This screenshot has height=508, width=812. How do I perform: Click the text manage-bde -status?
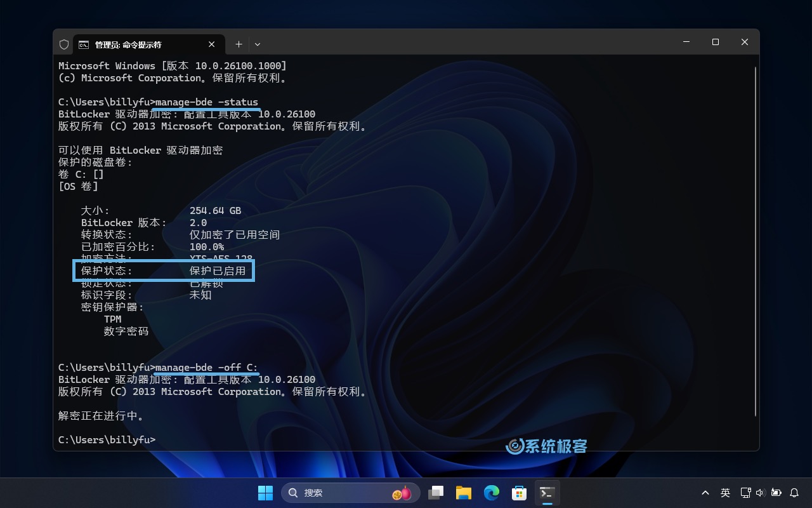coord(207,102)
